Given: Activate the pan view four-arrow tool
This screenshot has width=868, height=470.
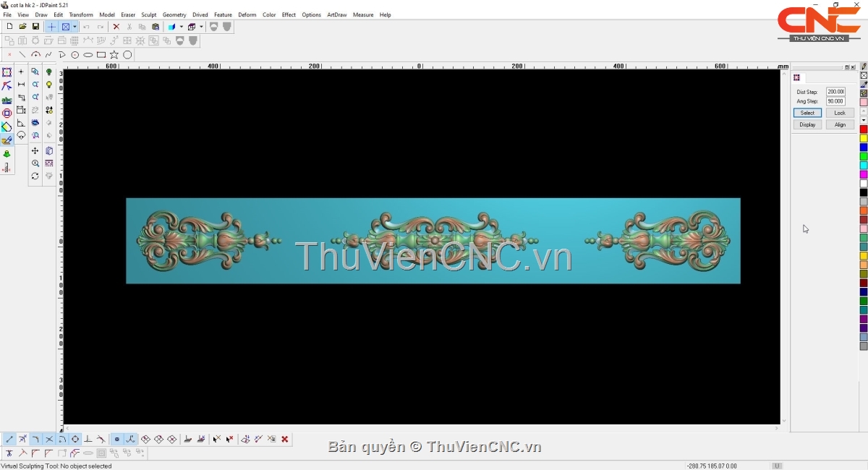Looking at the screenshot, I should coord(35,151).
